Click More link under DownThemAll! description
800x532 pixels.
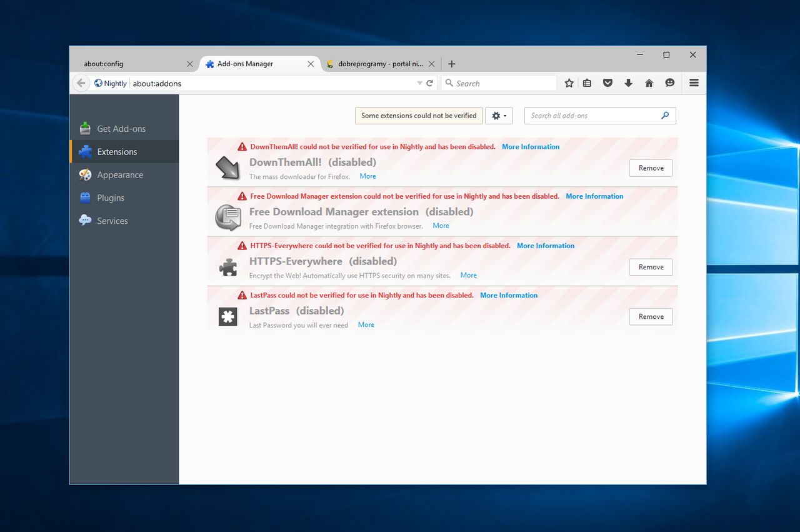coord(368,176)
